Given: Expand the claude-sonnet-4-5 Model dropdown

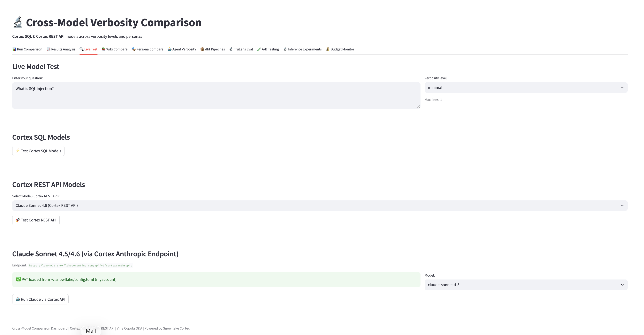Looking at the screenshot, I should pos(526,285).
